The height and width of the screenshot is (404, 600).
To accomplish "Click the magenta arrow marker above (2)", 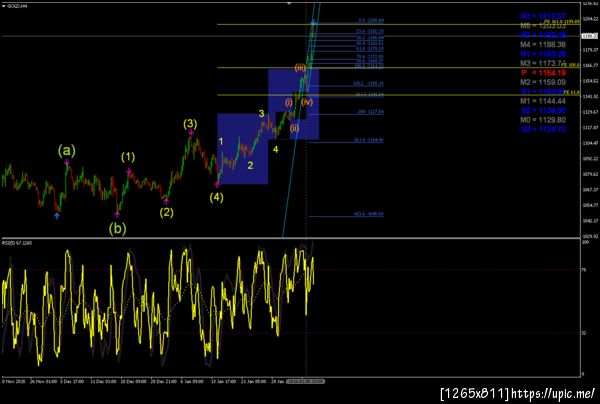I will pyautogui.click(x=166, y=200).
